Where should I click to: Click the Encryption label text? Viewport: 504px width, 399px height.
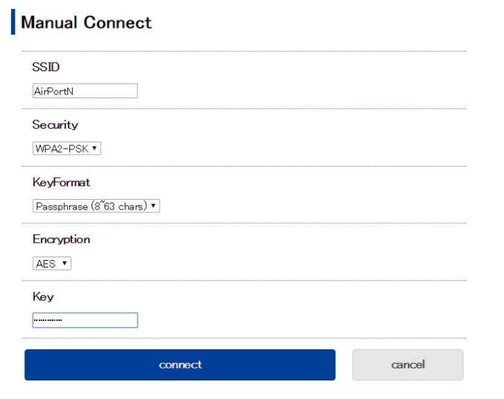[61, 239]
